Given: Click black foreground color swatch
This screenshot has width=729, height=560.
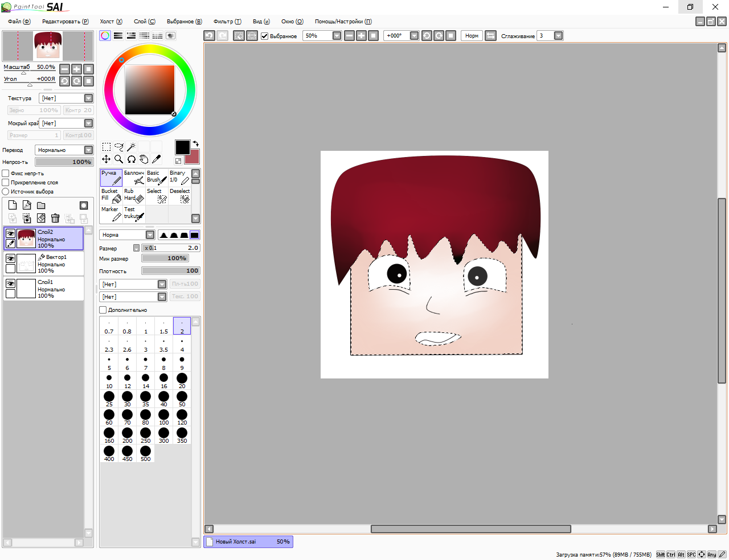Looking at the screenshot, I should [182, 147].
